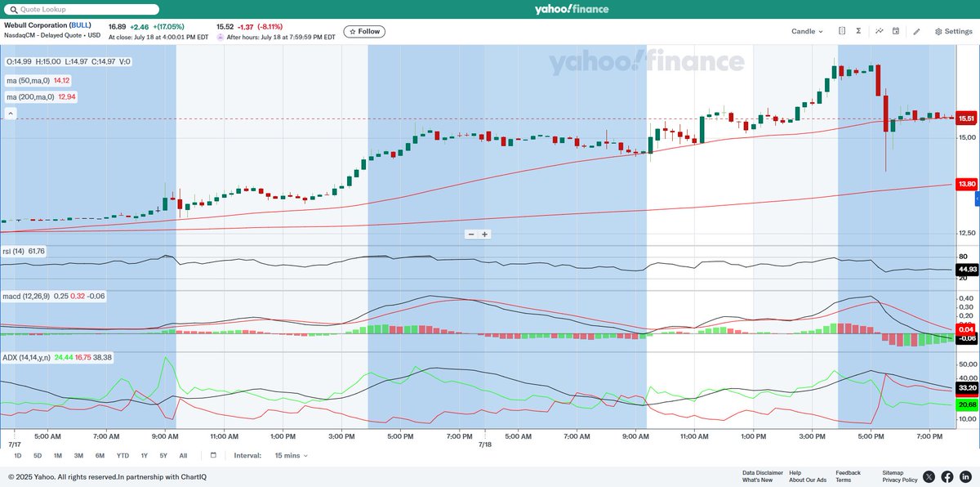The width and height of the screenshot is (980, 487).
Task: Click the green ADX value tag 20.68
Action: (967, 404)
